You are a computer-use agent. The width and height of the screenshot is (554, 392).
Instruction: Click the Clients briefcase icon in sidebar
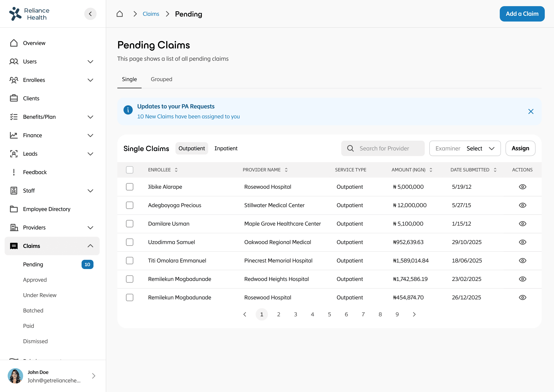click(14, 98)
